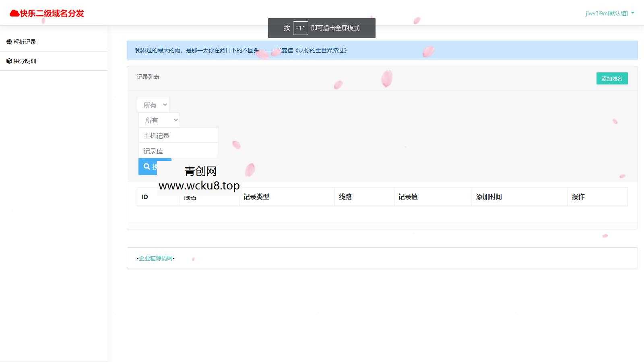Click the 记录类型 column header
Viewport: 644px width, 362px height.
pos(256,197)
